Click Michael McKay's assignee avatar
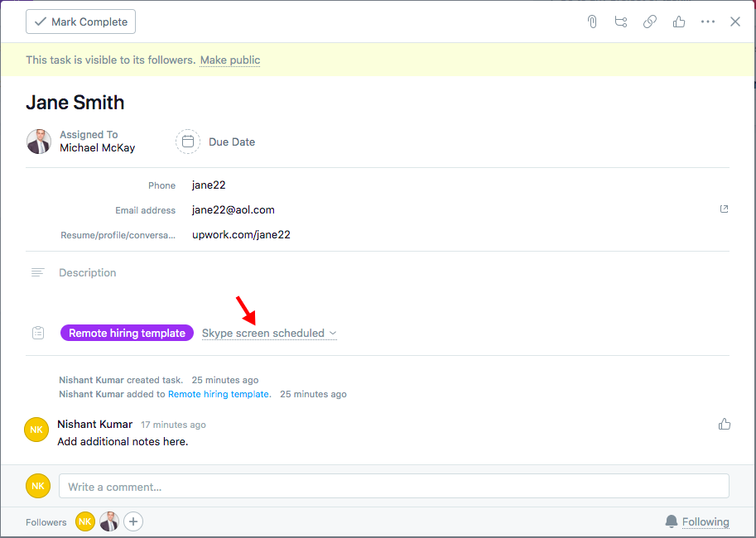756x538 pixels. coord(39,142)
